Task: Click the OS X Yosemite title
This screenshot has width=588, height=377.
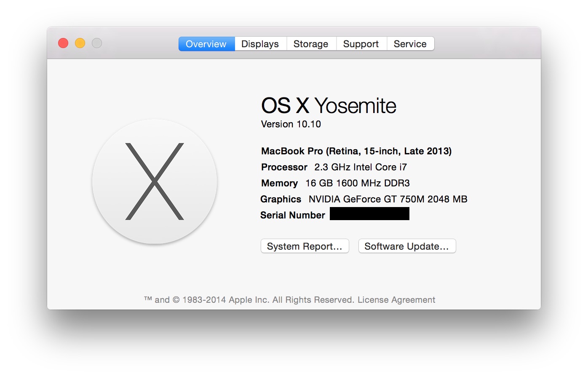Action: [x=329, y=105]
